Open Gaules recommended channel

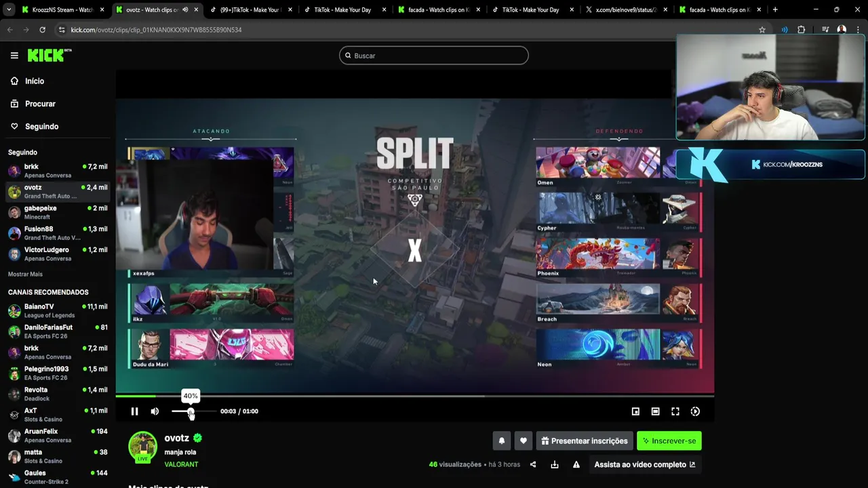coord(57,477)
